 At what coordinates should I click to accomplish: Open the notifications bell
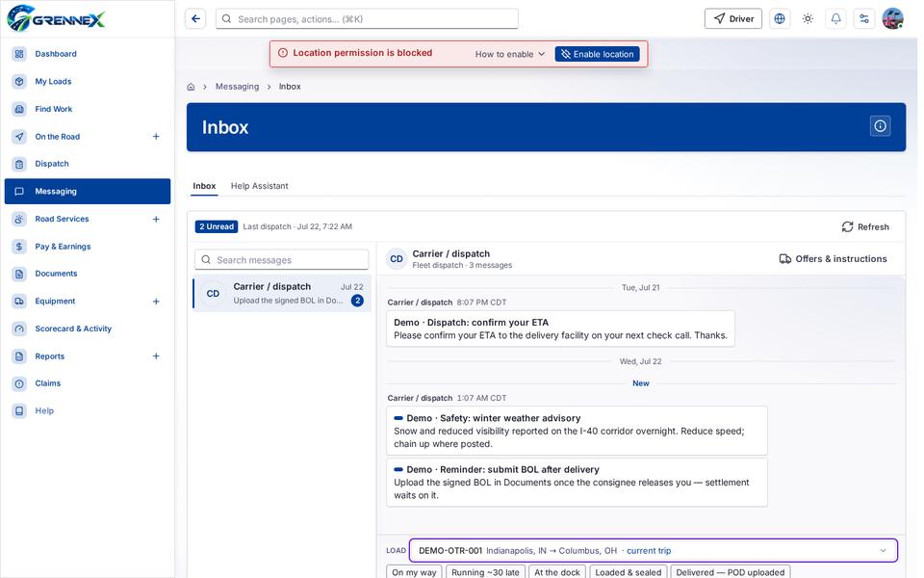pos(835,19)
